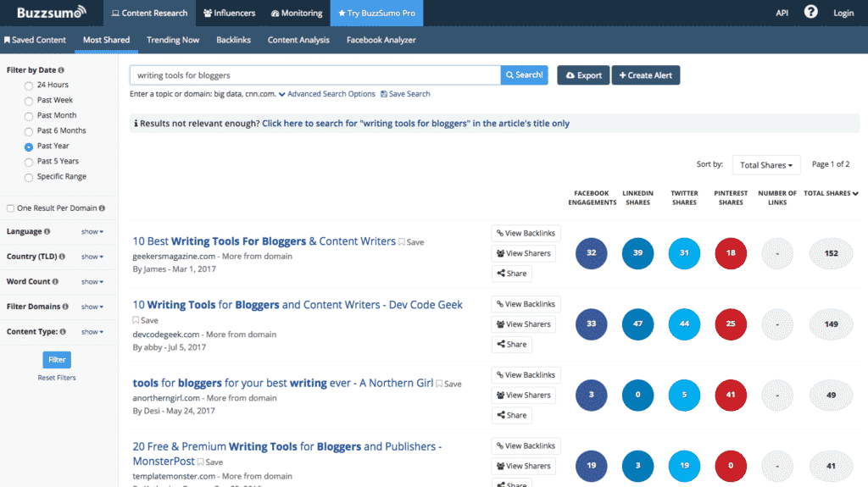This screenshot has width=868, height=487.
Task: Click info icon beside Content Type
Action: tap(63, 331)
